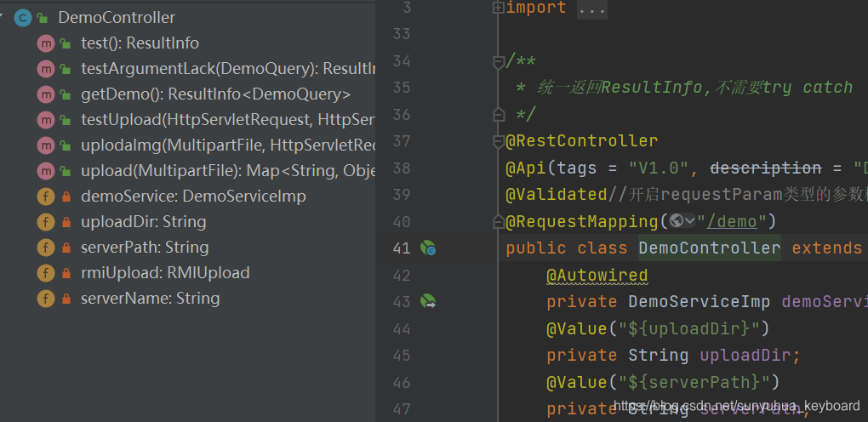Image resolution: width=868 pixels, height=422 pixels.
Task: Click method icon beside upload(MultipartFile)
Action: (x=45, y=170)
